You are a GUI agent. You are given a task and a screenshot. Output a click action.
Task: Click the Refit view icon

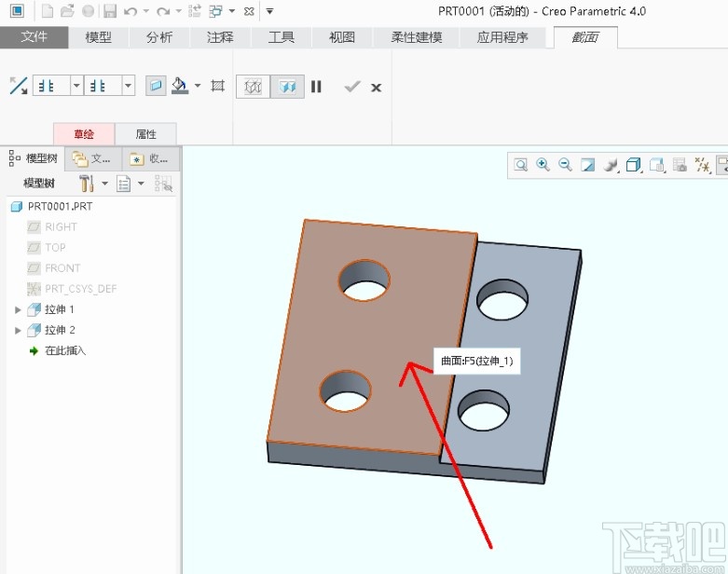click(x=520, y=165)
